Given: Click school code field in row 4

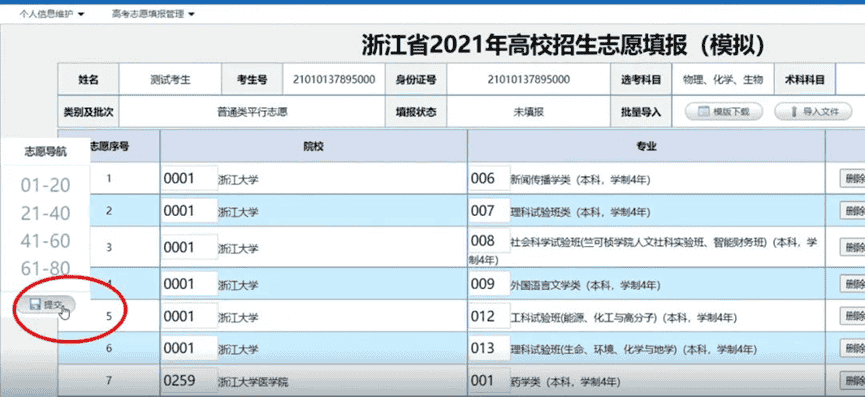Looking at the screenshot, I should point(190,283).
